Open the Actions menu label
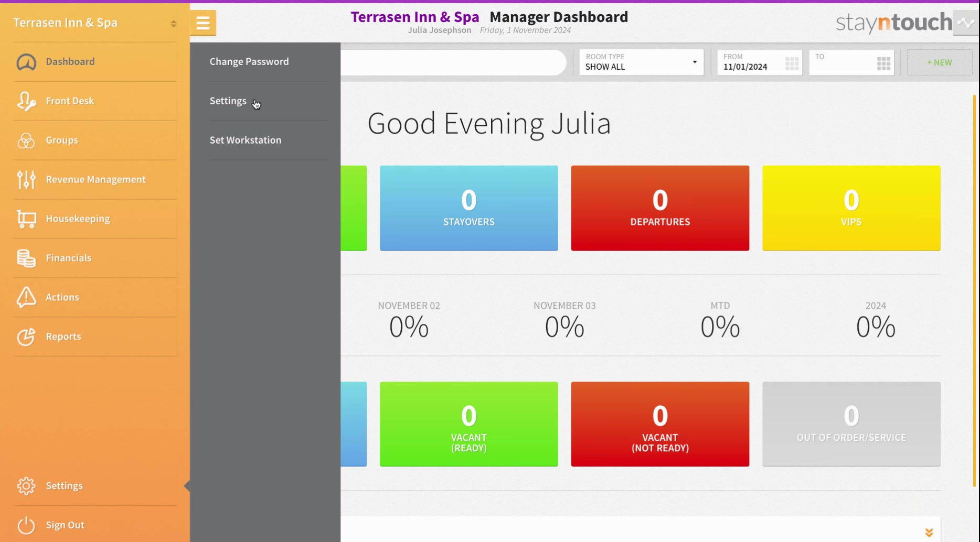The height and width of the screenshot is (542, 980). [62, 297]
